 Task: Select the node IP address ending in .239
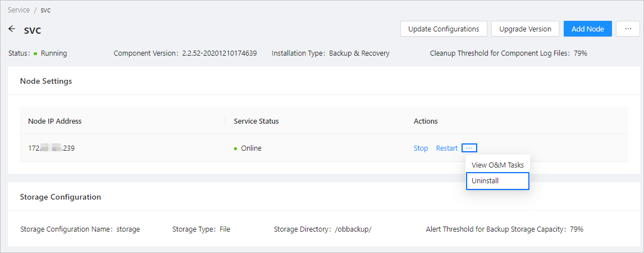click(x=51, y=148)
